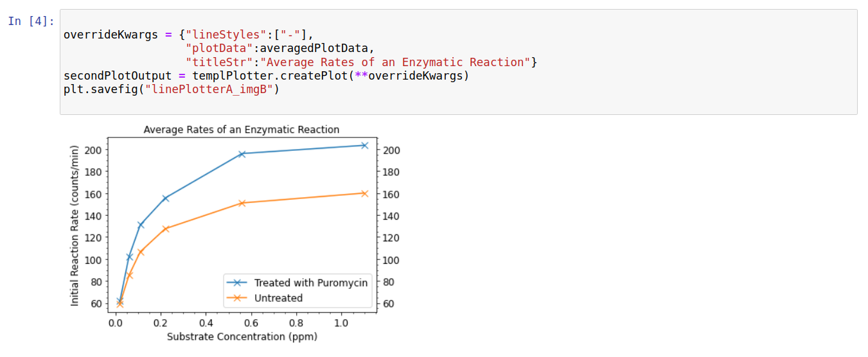The height and width of the screenshot is (357, 868).
Task: Select the 'Untreated' legend label
Action: 278,298
